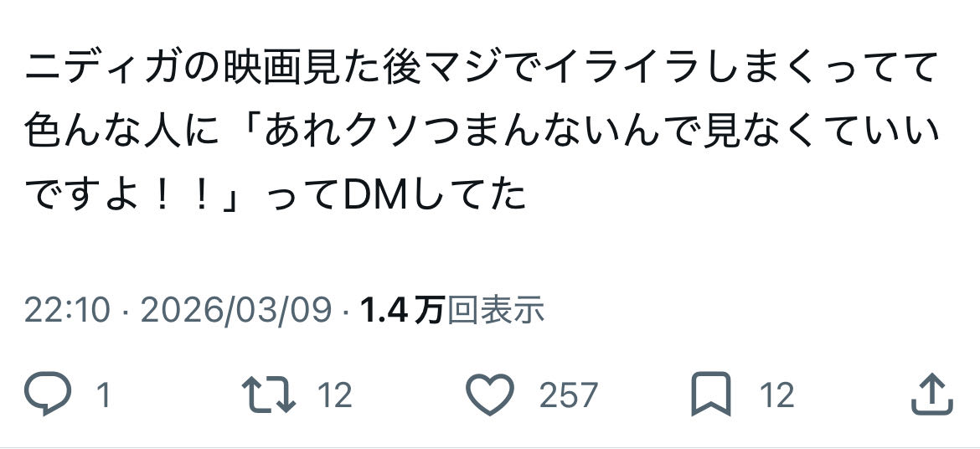Click the "DM" text in the last line
Image resolution: width=980 pixels, height=449 pixels.
point(369,197)
